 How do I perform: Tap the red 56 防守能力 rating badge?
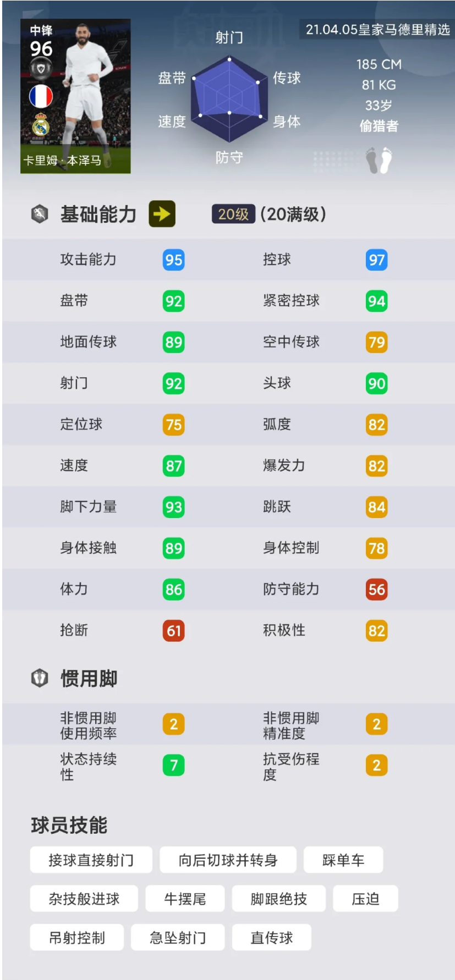(377, 590)
